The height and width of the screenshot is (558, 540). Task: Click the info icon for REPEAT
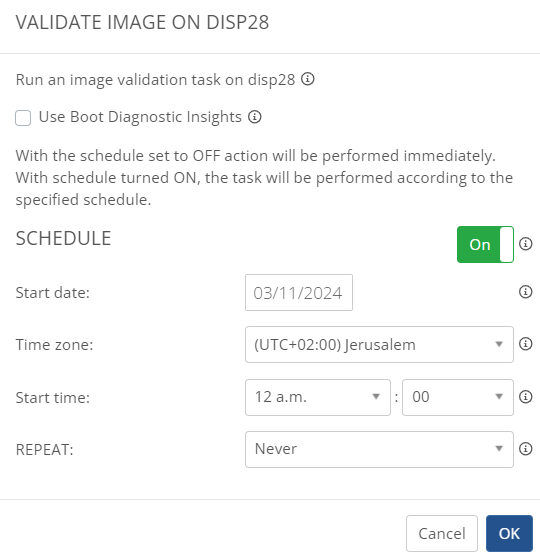[x=525, y=448]
